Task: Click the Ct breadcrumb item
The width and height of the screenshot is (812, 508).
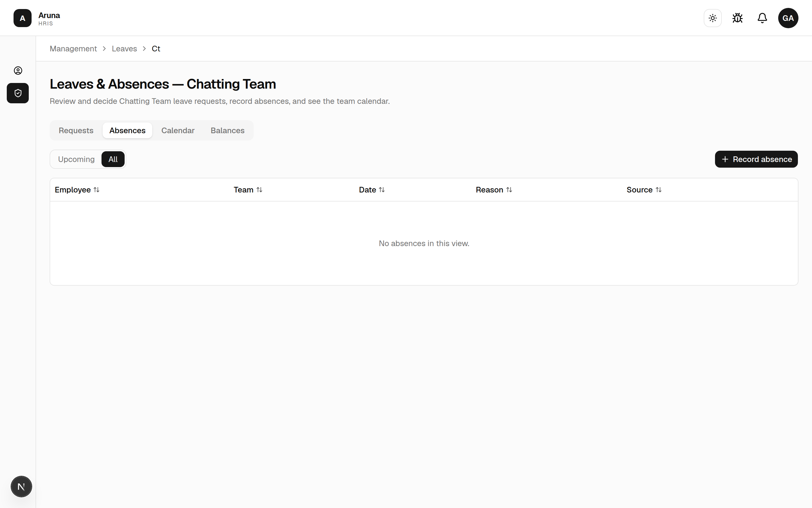Action: pos(156,49)
